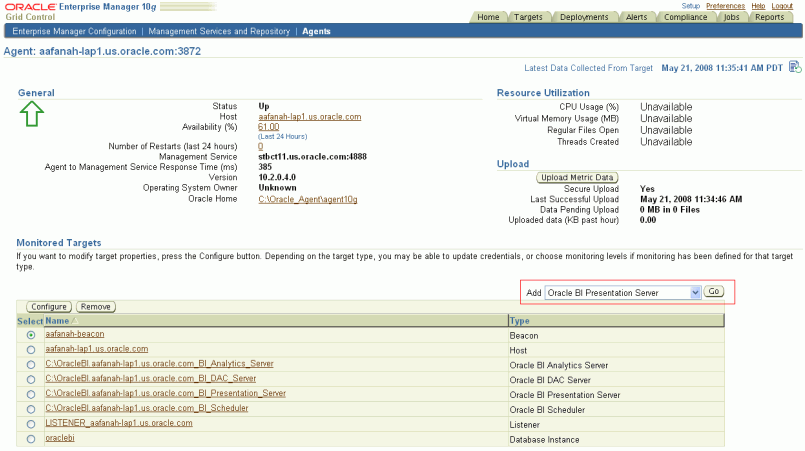Open the oraclebi target link
The image size is (805, 451).
[60, 438]
